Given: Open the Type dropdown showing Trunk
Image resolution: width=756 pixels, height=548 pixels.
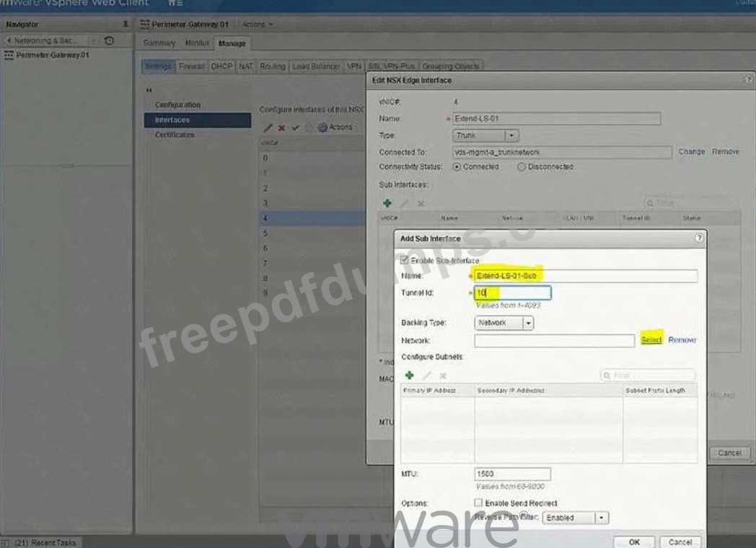Looking at the screenshot, I should click(x=485, y=136).
